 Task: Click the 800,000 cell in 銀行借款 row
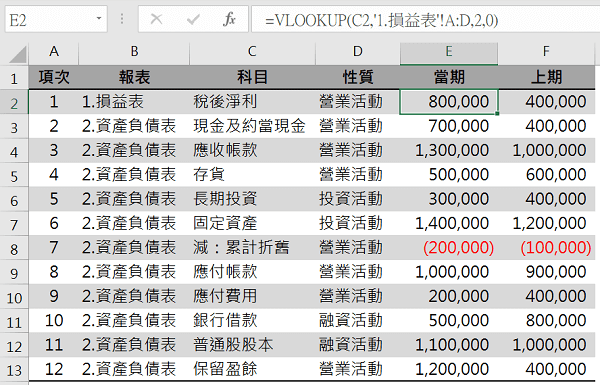click(x=546, y=321)
